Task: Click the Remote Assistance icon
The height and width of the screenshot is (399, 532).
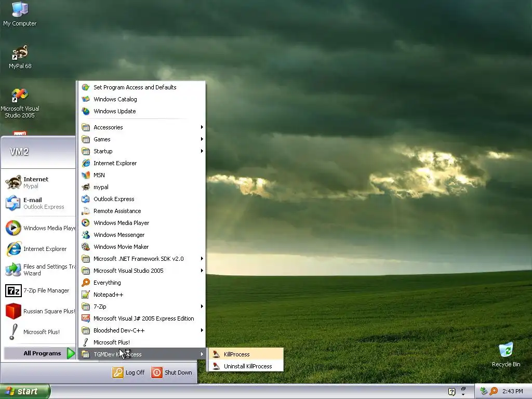Action: pyautogui.click(x=86, y=211)
